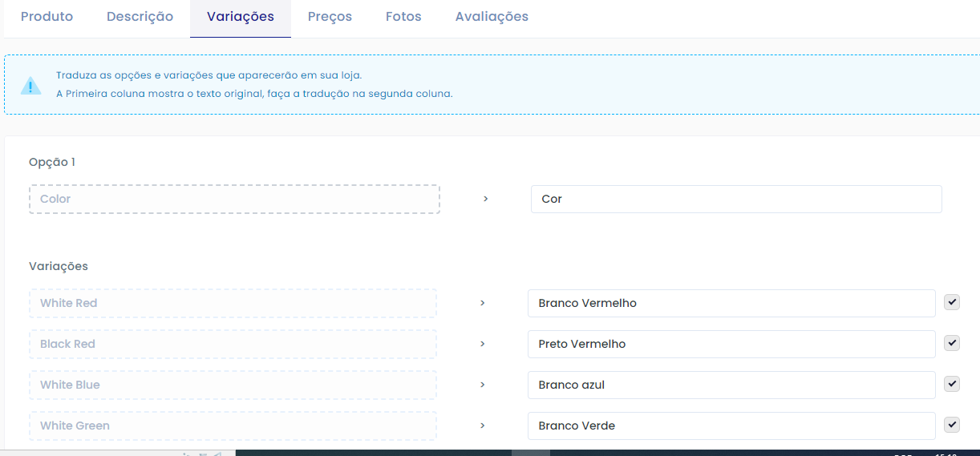Uncheck the Preto Vermelho variation checkbox

point(952,343)
